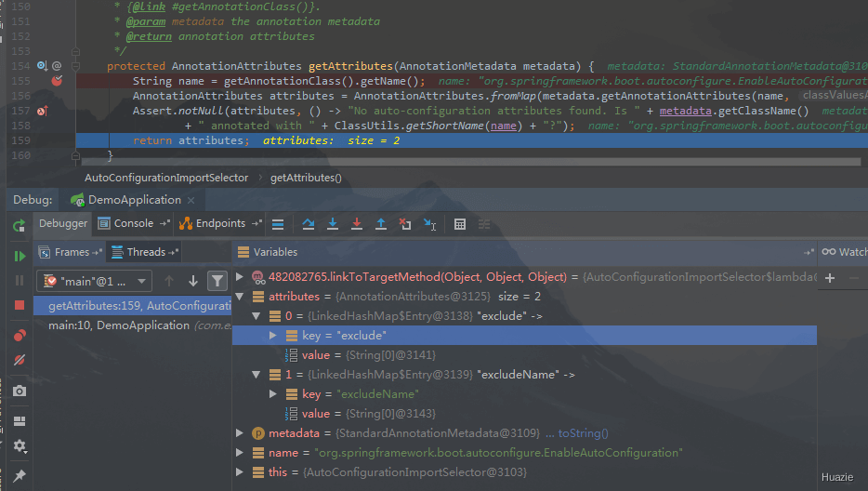868x491 pixels.
Task: Click the pin tab icon
Action: pyautogui.click(x=20, y=475)
